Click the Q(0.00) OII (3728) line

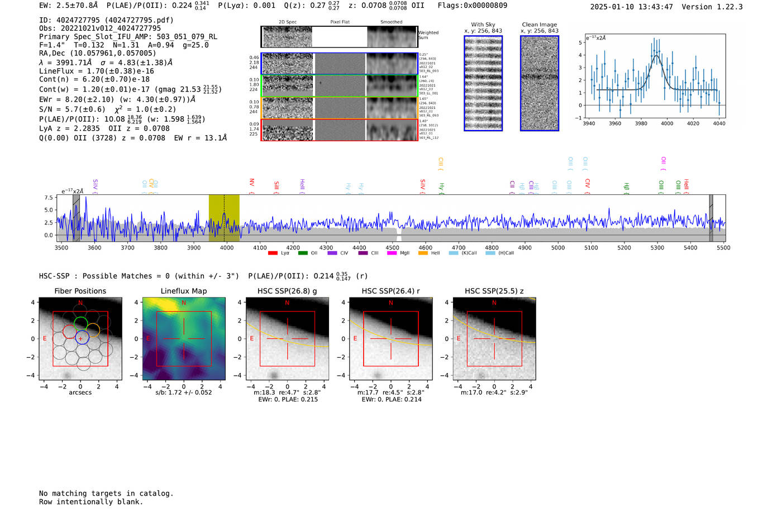(x=133, y=138)
